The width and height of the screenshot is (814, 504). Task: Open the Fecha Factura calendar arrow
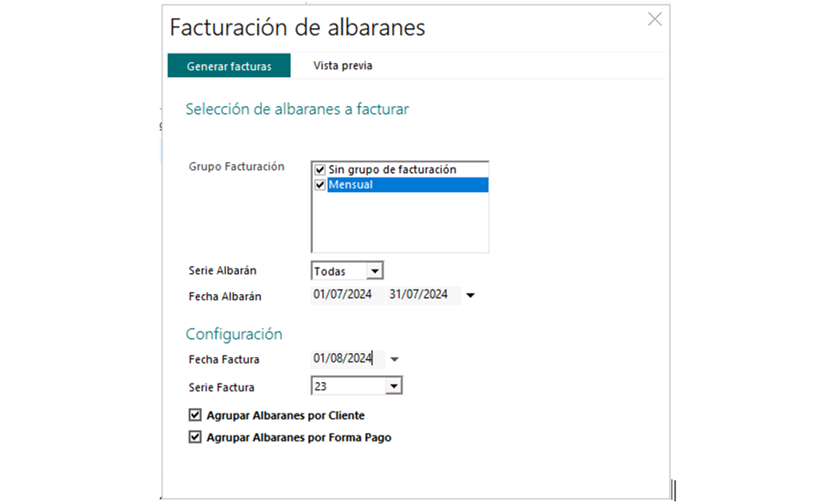[394, 359]
